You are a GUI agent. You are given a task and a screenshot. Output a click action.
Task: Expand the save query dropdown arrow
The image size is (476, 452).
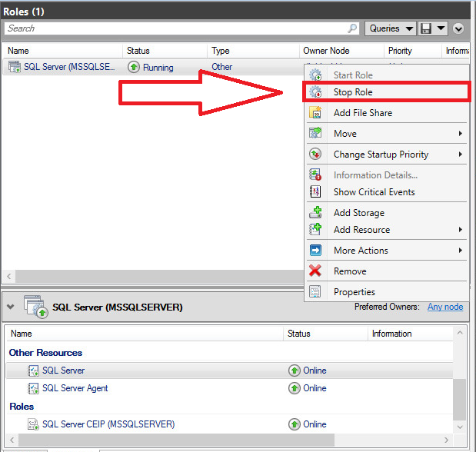pyautogui.click(x=441, y=28)
